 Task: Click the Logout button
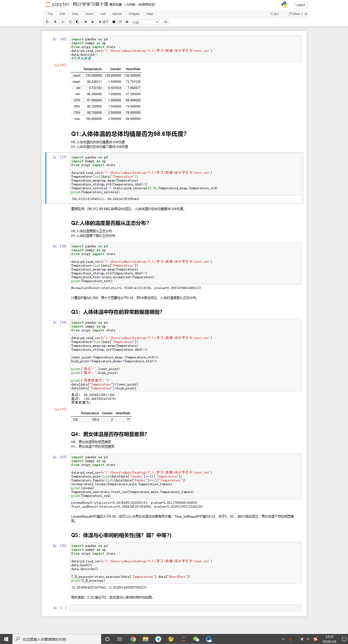tap(300, 5)
